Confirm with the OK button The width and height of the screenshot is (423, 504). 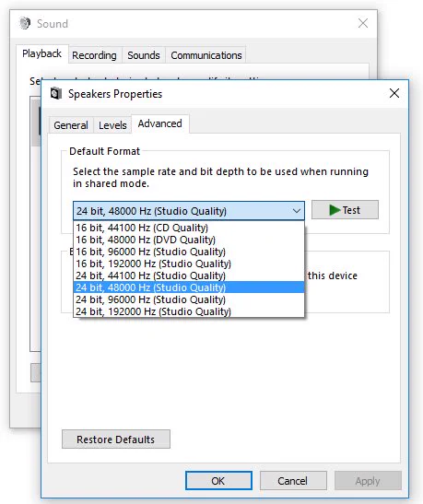coord(218,481)
